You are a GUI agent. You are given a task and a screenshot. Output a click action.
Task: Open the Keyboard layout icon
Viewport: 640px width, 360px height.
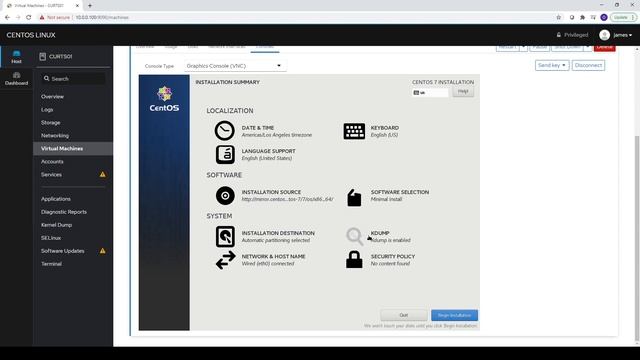(354, 131)
